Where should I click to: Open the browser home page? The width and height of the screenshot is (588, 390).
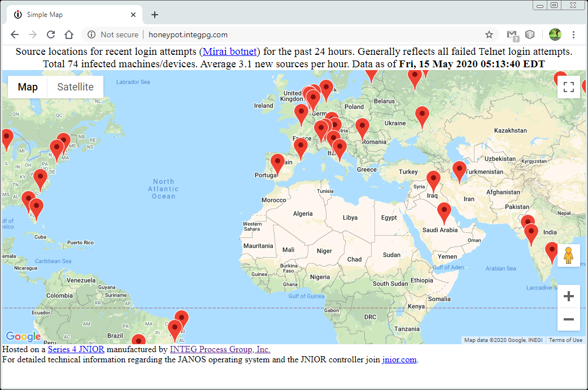click(x=69, y=35)
